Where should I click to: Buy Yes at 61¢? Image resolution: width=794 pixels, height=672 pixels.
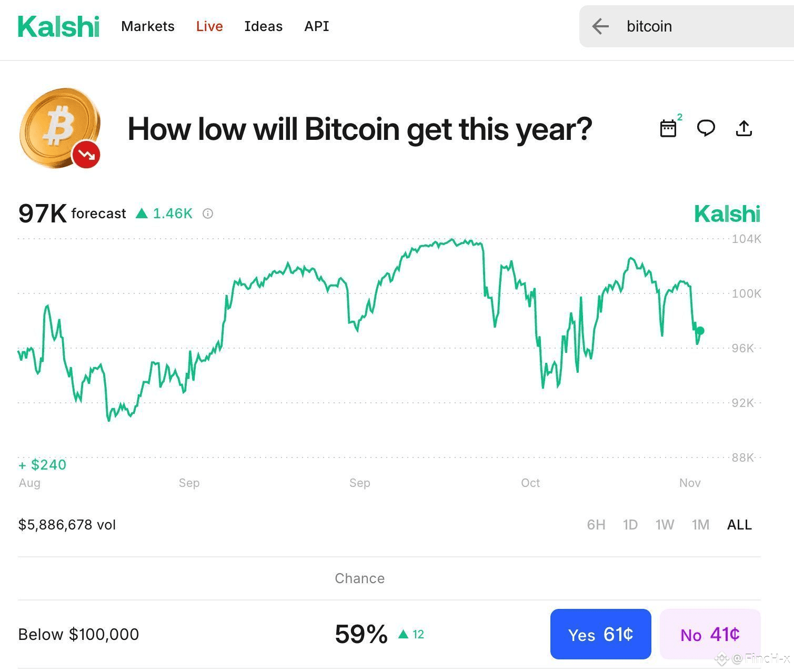tap(600, 634)
